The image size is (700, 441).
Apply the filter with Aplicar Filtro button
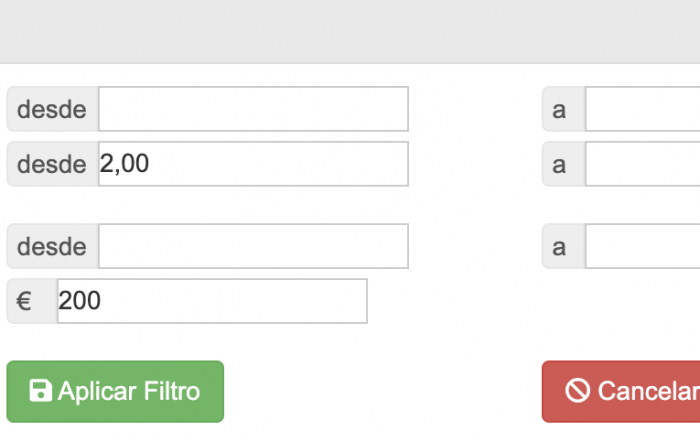point(115,391)
